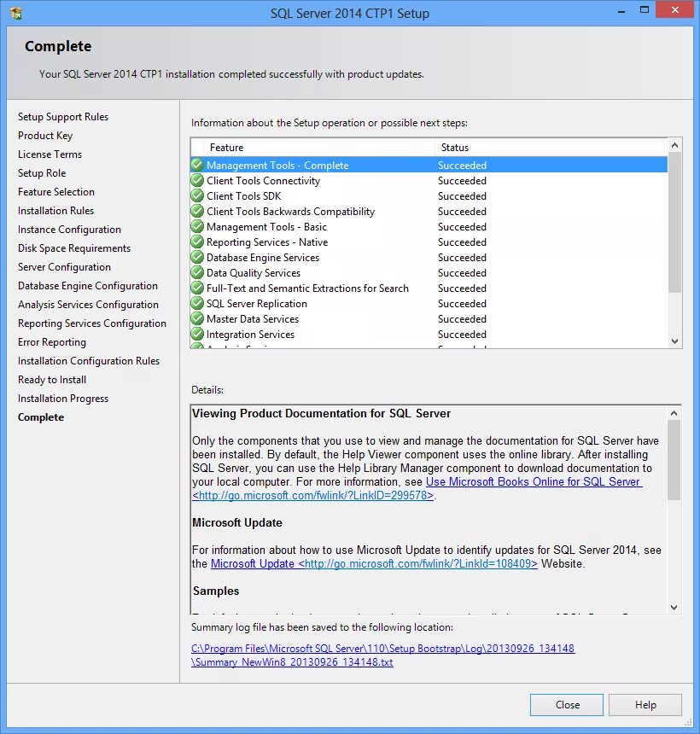Select the Ready to Install step
Image resolution: width=700 pixels, height=734 pixels.
coord(52,379)
